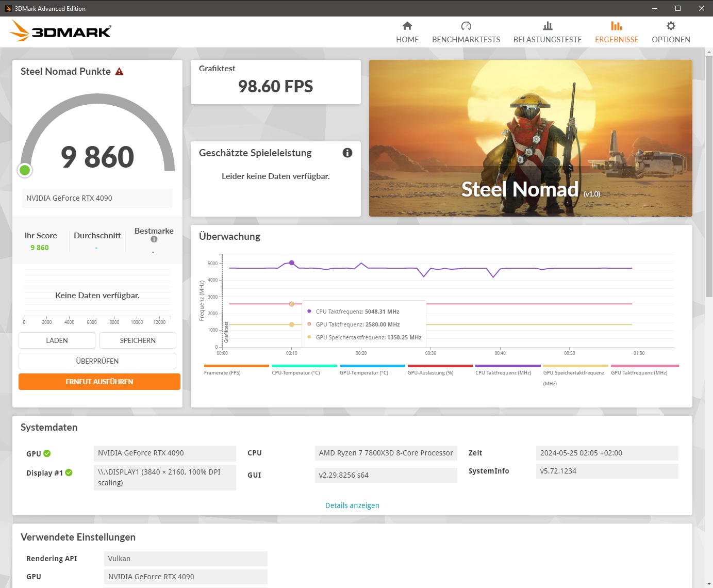Click the Verwendete Einstellungen heading
Image resolution: width=713 pixels, height=588 pixels.
[78, 537]
